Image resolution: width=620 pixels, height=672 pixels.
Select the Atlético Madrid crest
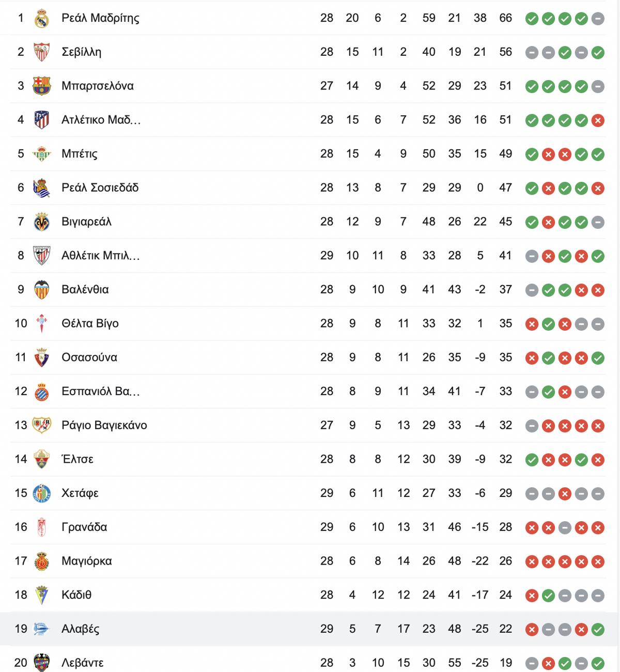(x=41, y=120)
